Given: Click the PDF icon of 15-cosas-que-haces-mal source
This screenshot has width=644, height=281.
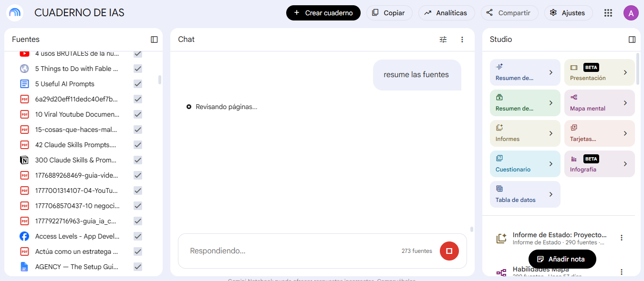Looking at the screenshot, I should click(24, 130).
